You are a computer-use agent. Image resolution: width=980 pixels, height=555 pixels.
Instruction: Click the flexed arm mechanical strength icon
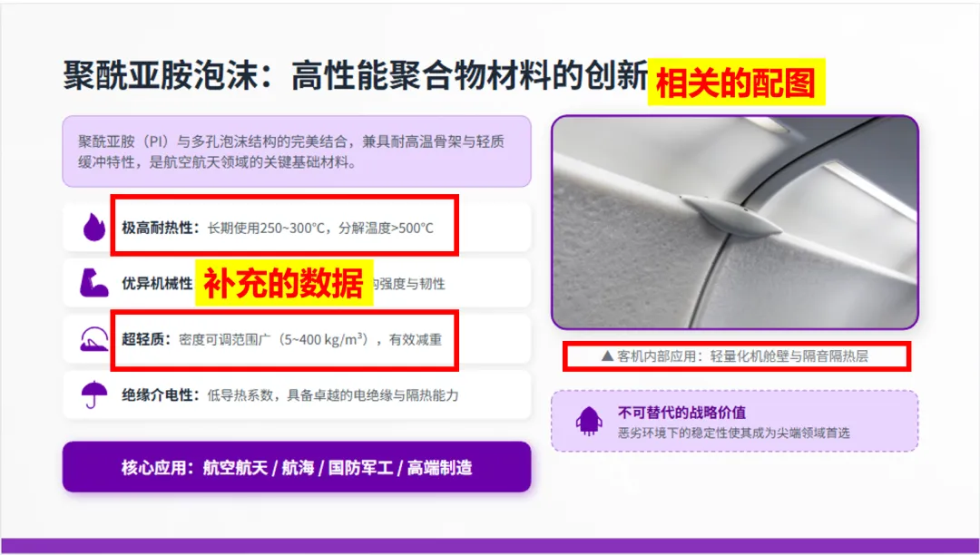pyautogui.click(x=93, y=283)
